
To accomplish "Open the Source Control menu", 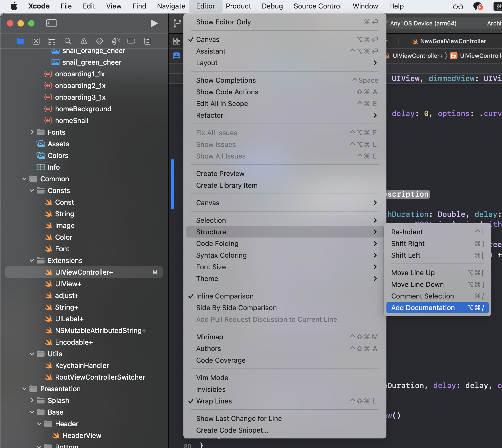I will (x=318, y=6).
